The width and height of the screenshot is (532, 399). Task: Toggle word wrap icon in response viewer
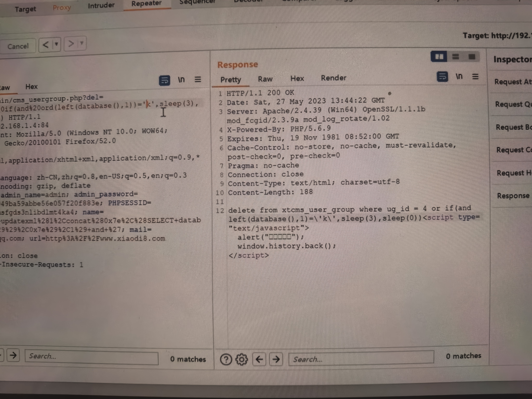click(442, 77)
